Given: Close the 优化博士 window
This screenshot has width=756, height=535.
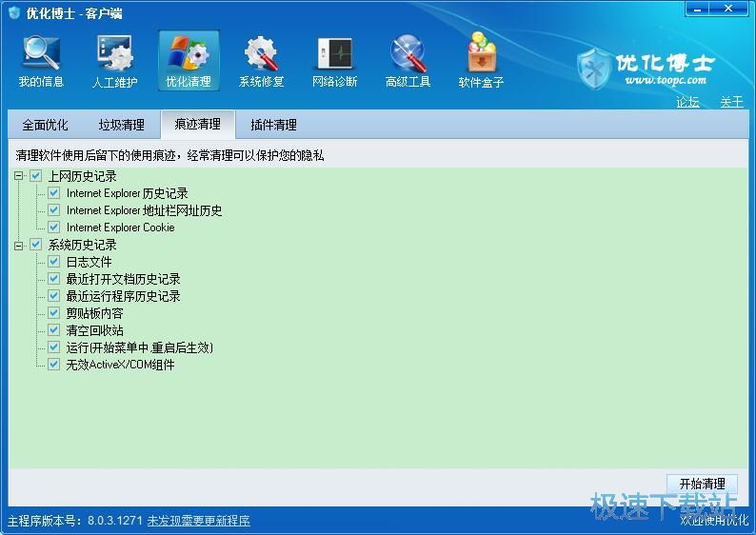Looking at the screenshot, I should (728, 10).
